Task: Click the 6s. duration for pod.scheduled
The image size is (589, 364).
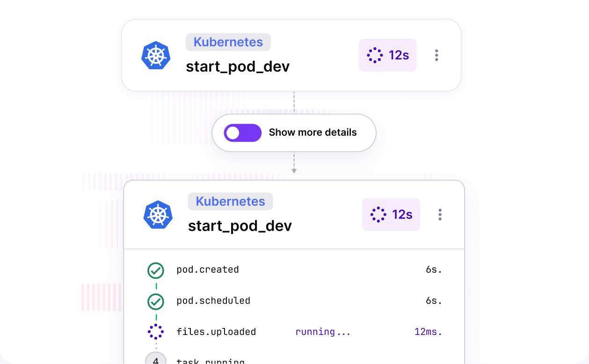Action: pyautogui.click(x=434, y=300)
